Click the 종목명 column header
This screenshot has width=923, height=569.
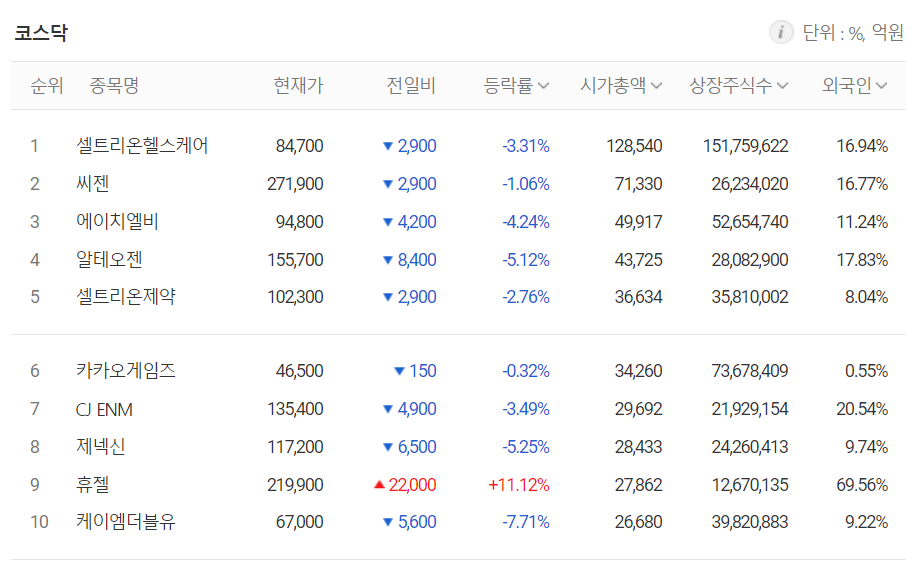coord(114,86)
